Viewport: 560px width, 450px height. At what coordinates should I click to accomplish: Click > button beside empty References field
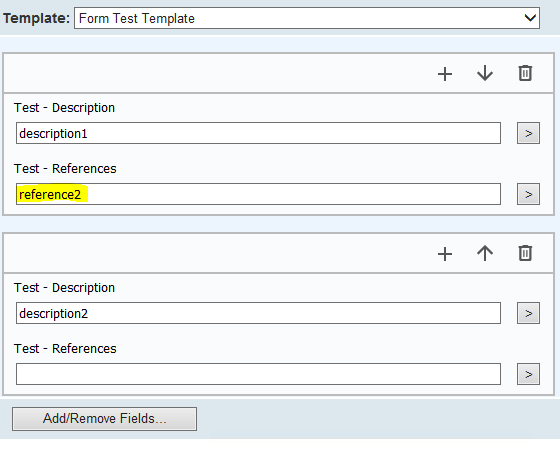(528, 374)
